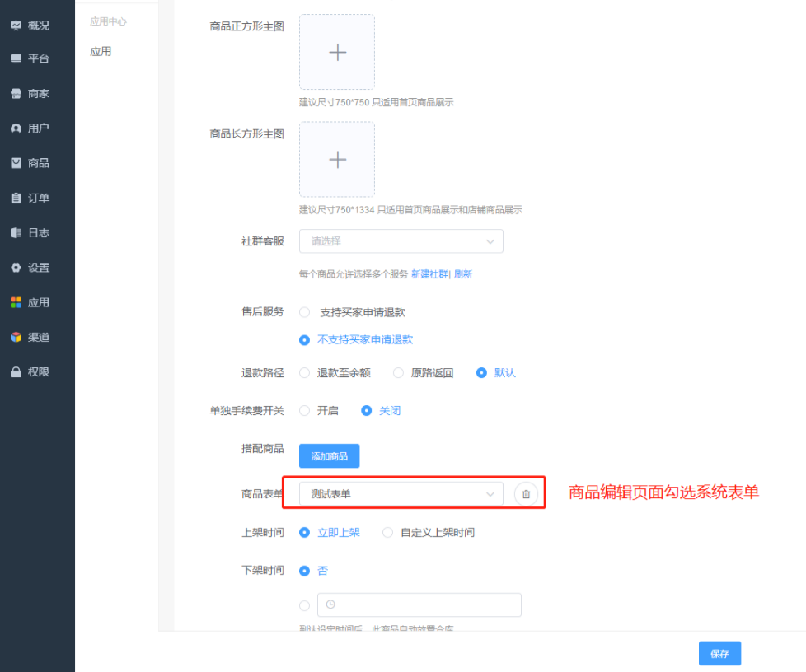Select 支持买家申请退款 radio button
Image resolution: width=806 pixels, height=672 pixels.
click(x=304, y=312)
